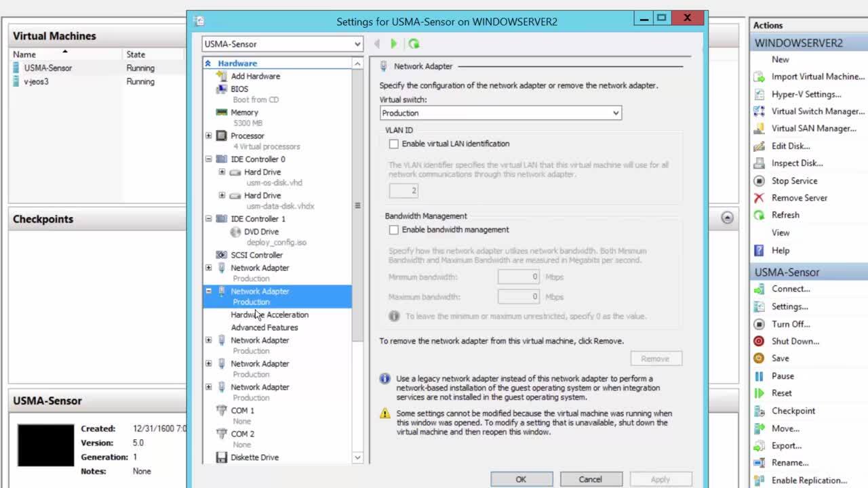This screenshot has height=488, width=868.
Task: Collapse the IDE Controller 1 node
Action: (208, 219)
